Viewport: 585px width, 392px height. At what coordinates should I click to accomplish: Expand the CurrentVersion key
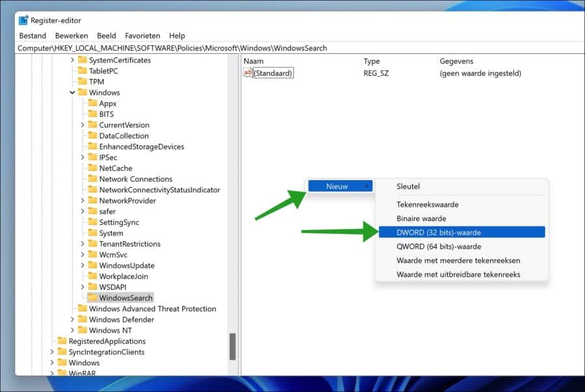tap(83, 125)
